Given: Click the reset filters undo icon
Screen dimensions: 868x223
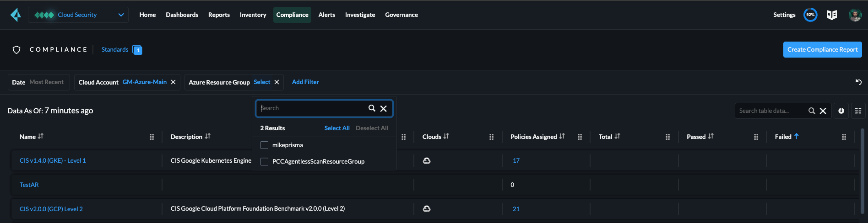Looking at the screenshot, I should (858, 82).
